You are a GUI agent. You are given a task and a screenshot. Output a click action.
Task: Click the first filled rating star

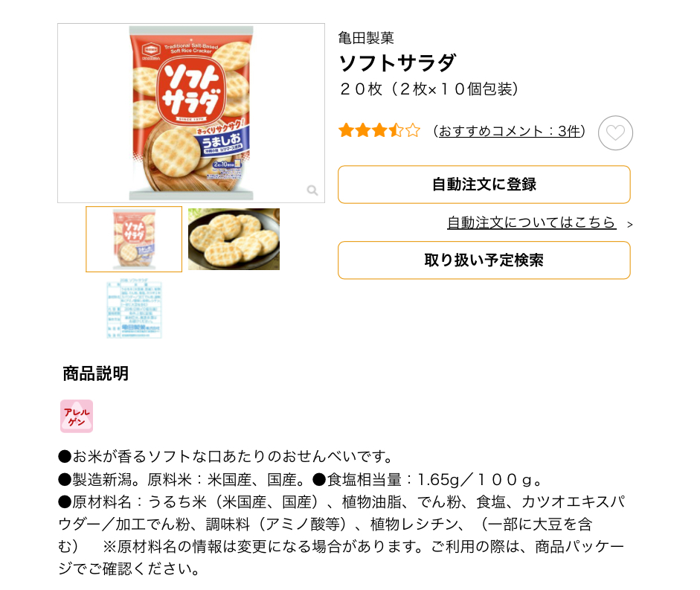[346, 131]
